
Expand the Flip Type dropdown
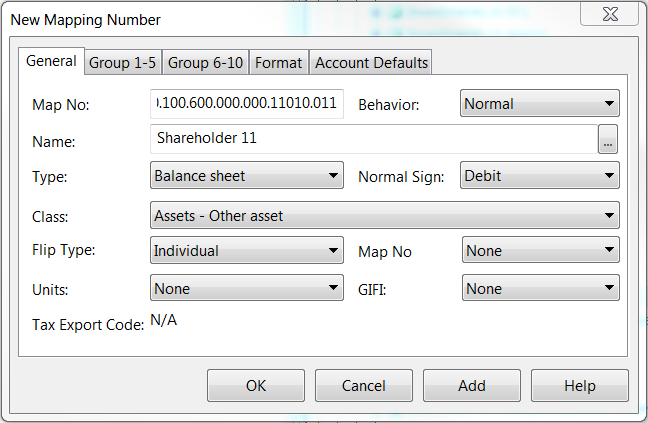coord(246,251)
